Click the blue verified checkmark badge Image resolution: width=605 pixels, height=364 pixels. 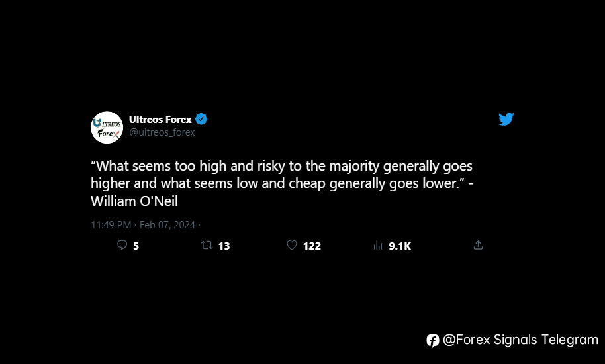point(201,119)
